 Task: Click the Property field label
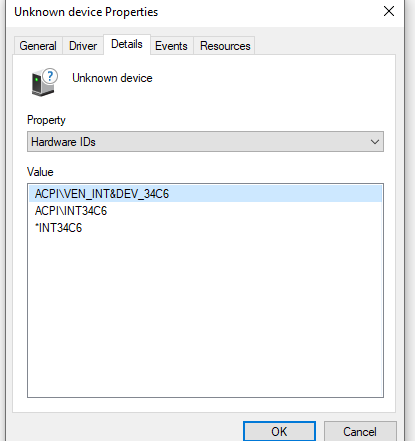tap(46, 120)
